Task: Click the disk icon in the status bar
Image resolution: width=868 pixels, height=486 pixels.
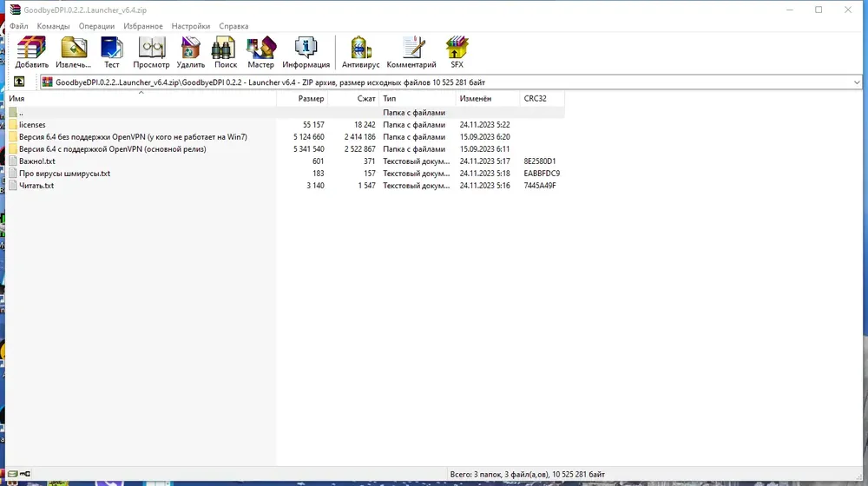Action: [x=13, y=474]
